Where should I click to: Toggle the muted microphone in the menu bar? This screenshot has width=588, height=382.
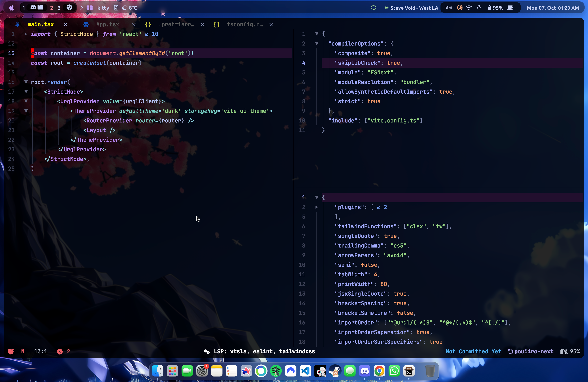tap(479, 8)
